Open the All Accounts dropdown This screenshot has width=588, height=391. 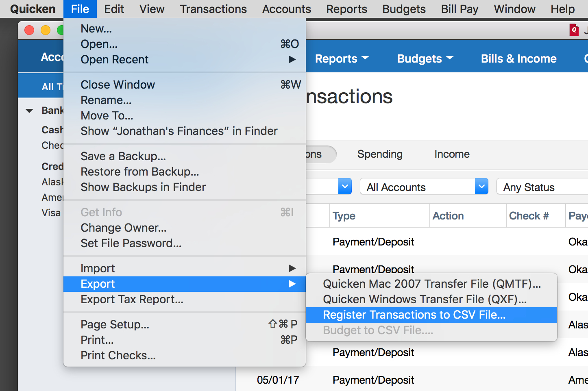coord(424,187)
